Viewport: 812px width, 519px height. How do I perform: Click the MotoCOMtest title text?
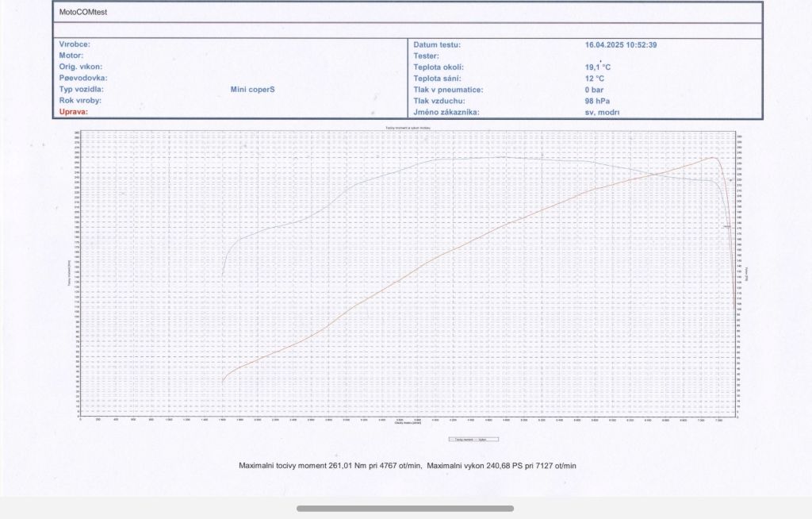click(x=83, y=13)
